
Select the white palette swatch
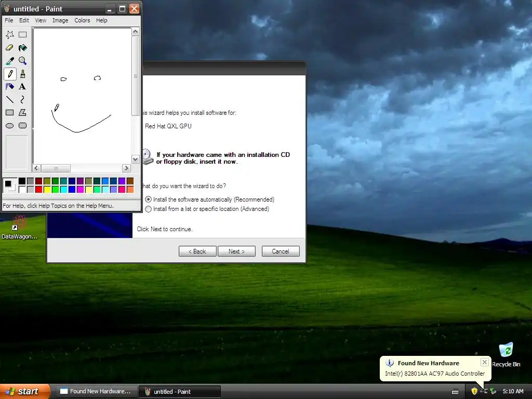pos(22,189)
